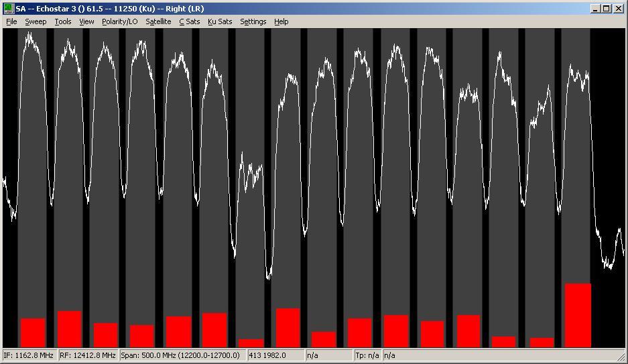Image resolution: width=628 pixels, height=364 pixels.
Task: Click the tallest red bar on the right
Action: pos(578,315)
